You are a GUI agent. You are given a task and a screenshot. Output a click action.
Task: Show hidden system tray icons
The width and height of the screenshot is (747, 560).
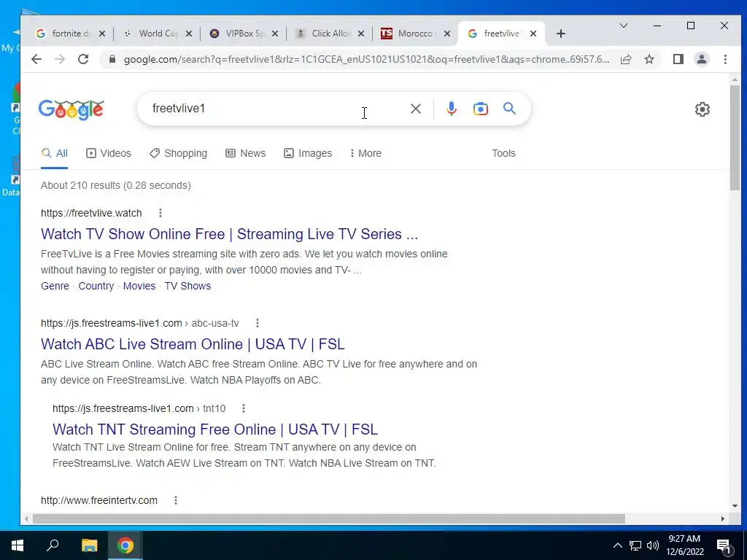tap(617, 545)
